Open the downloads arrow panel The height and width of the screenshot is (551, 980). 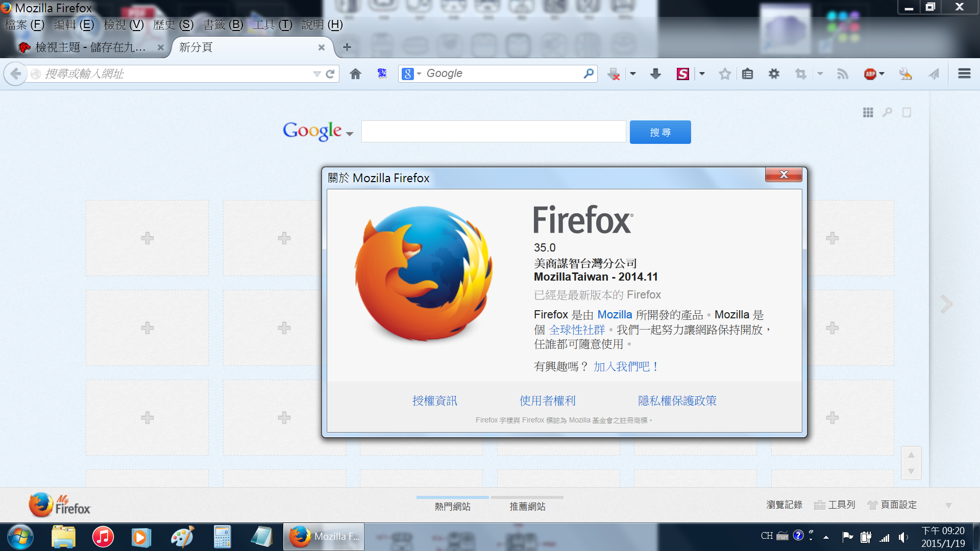click(x=655, y=74)
